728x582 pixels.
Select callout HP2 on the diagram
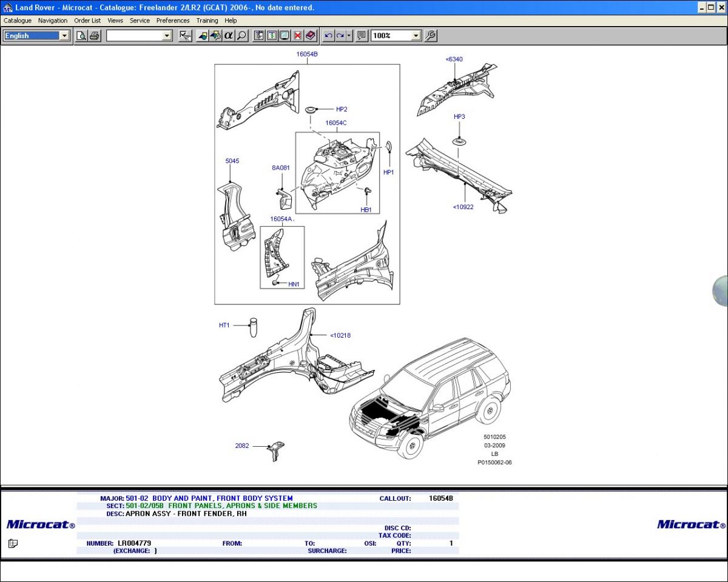tap(342, 109)
